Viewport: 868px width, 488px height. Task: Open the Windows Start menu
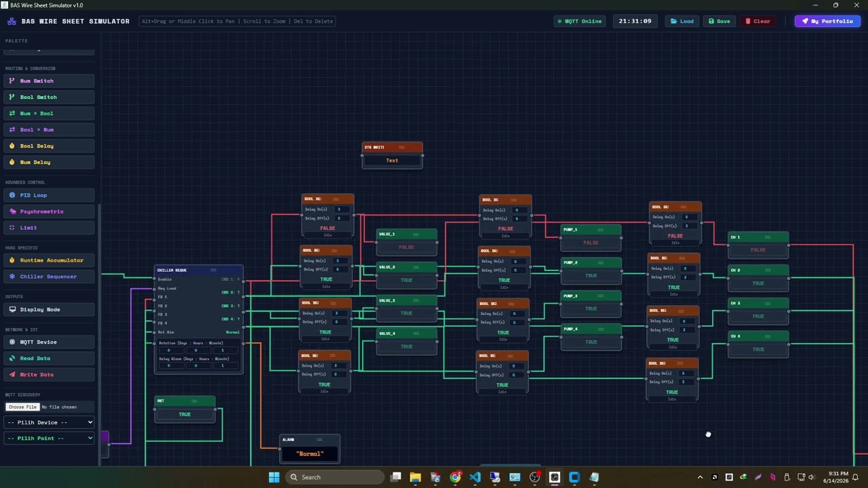pyautogui.click(x=274, y=477)
